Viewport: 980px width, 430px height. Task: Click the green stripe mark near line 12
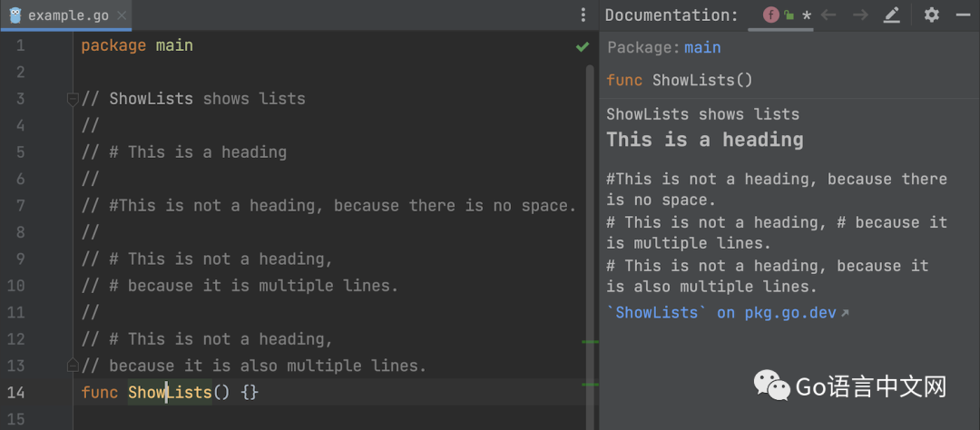(x=590, y=342)
